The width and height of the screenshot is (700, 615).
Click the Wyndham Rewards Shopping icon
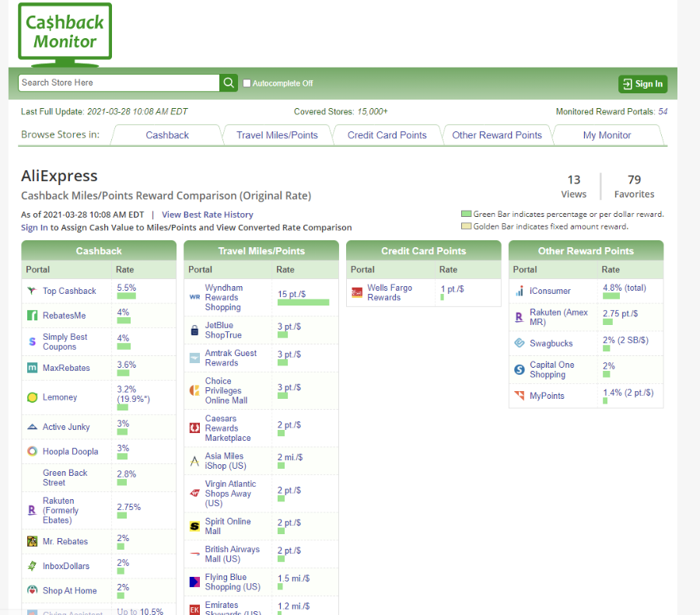pos(194,297)
